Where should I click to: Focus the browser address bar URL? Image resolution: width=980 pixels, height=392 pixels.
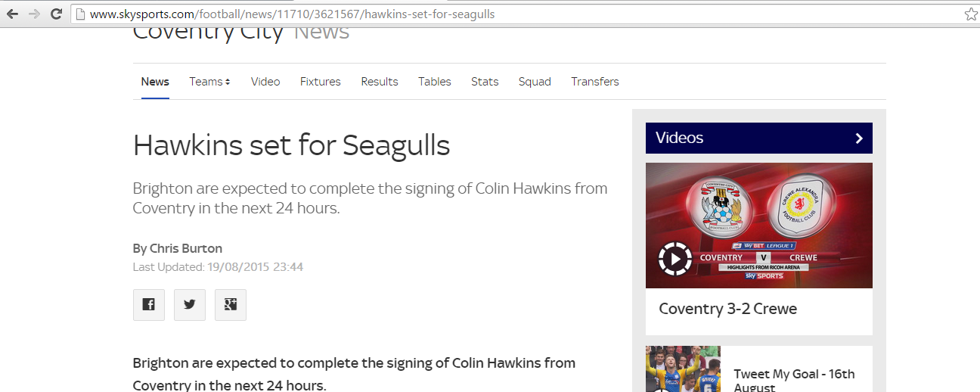(292, 14)
